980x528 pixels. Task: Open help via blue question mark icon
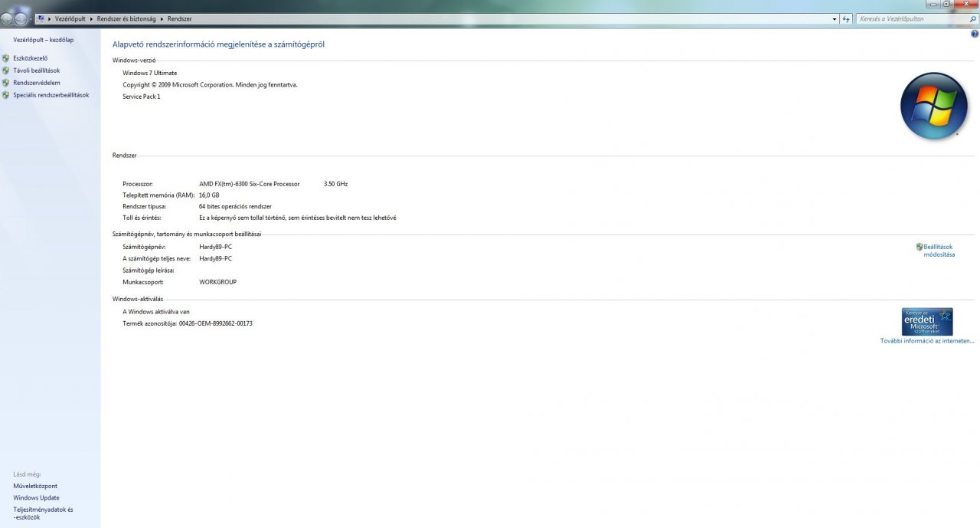[975, 34]
